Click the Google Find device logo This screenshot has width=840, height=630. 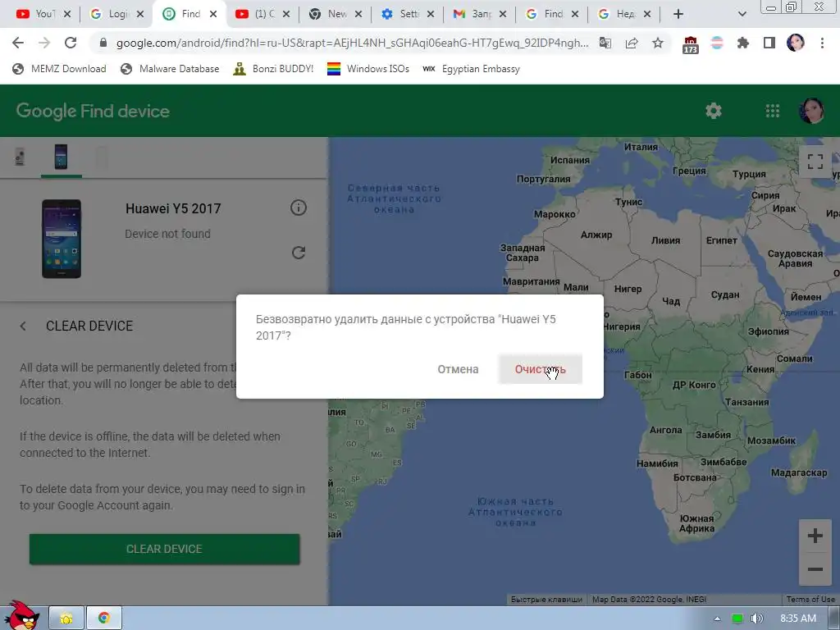pyautogui.click(x=93, y=111)
